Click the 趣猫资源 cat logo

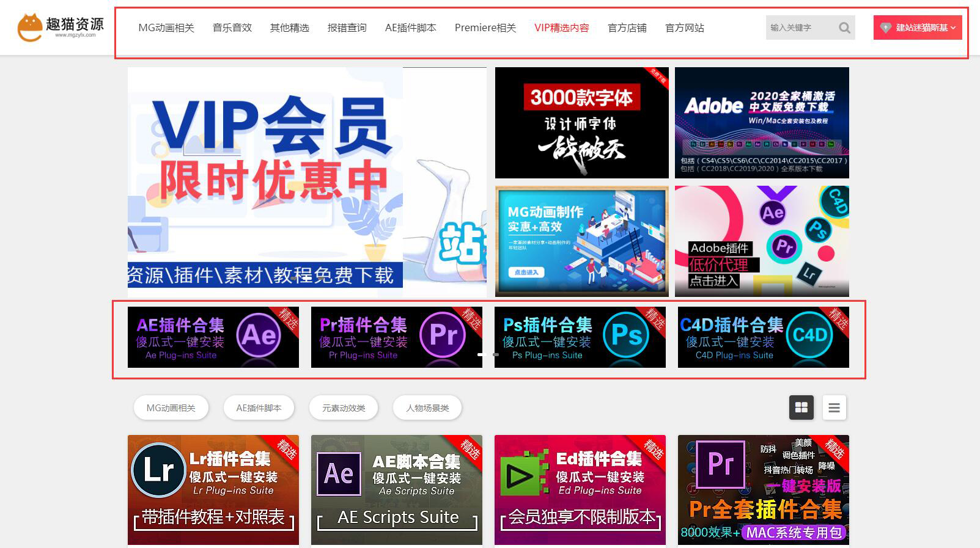click(x=60, y=27)
